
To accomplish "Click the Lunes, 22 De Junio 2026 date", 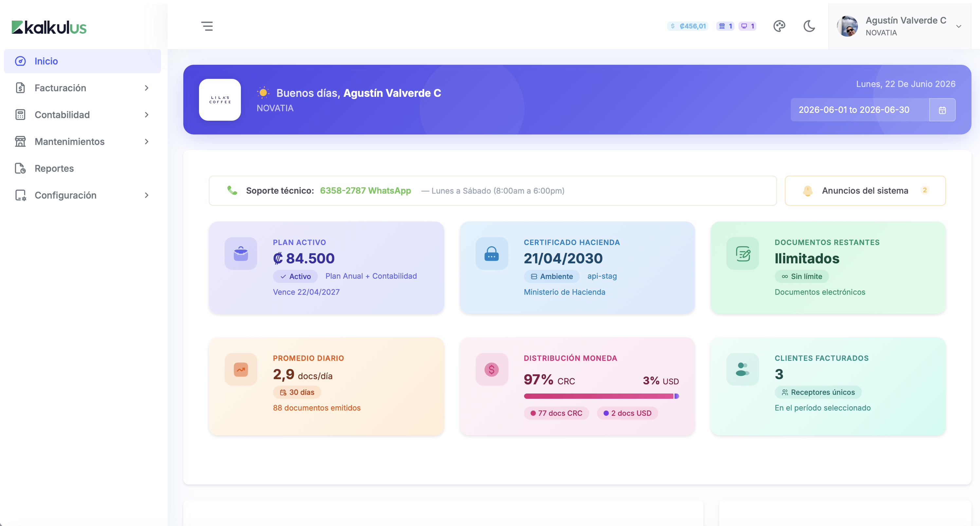I will (905, 84).
